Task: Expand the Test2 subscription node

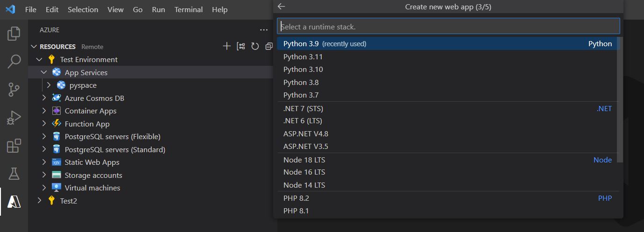Action: 39,201
